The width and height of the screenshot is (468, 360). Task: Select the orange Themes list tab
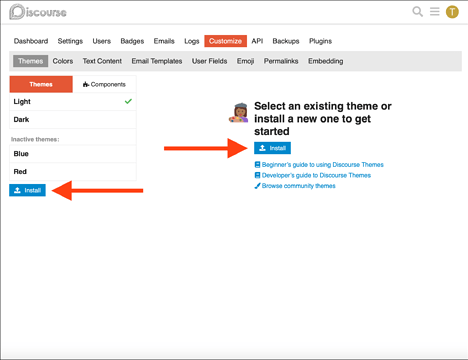pyautogui.click(x=41, y=84)
